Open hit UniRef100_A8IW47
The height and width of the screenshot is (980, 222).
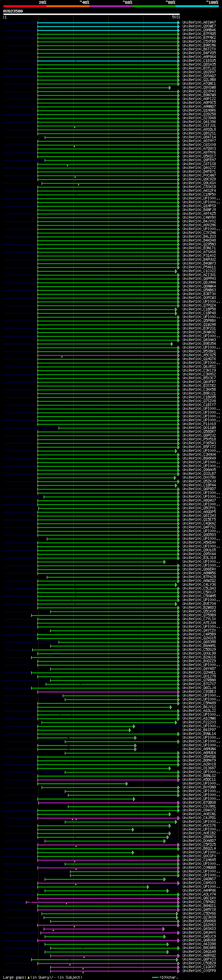[199, 23]
